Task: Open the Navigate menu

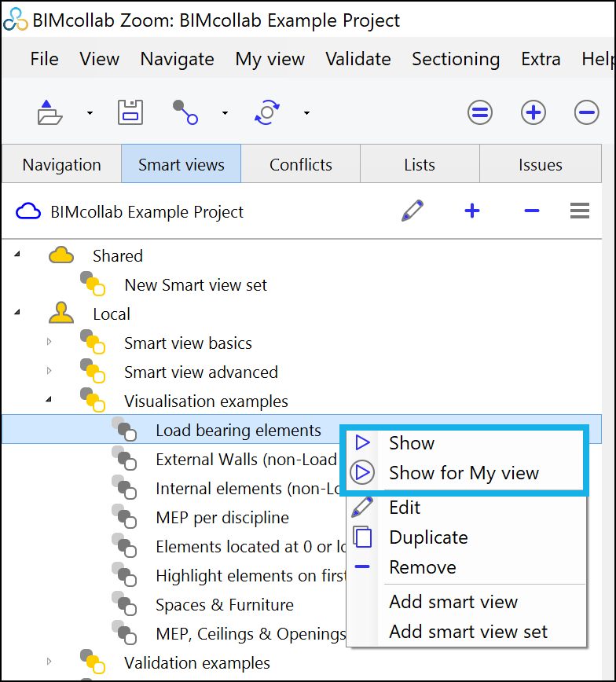Action: tap(177, 59)
